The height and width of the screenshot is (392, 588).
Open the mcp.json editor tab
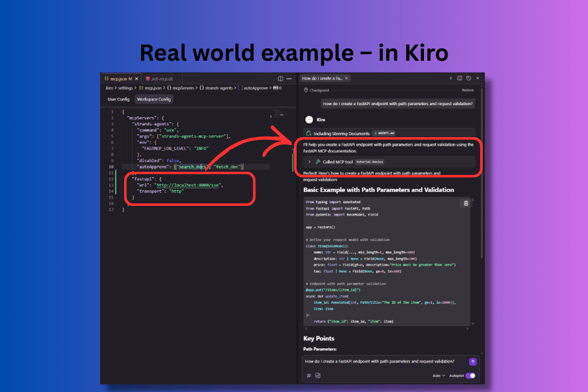coord(121,79)
